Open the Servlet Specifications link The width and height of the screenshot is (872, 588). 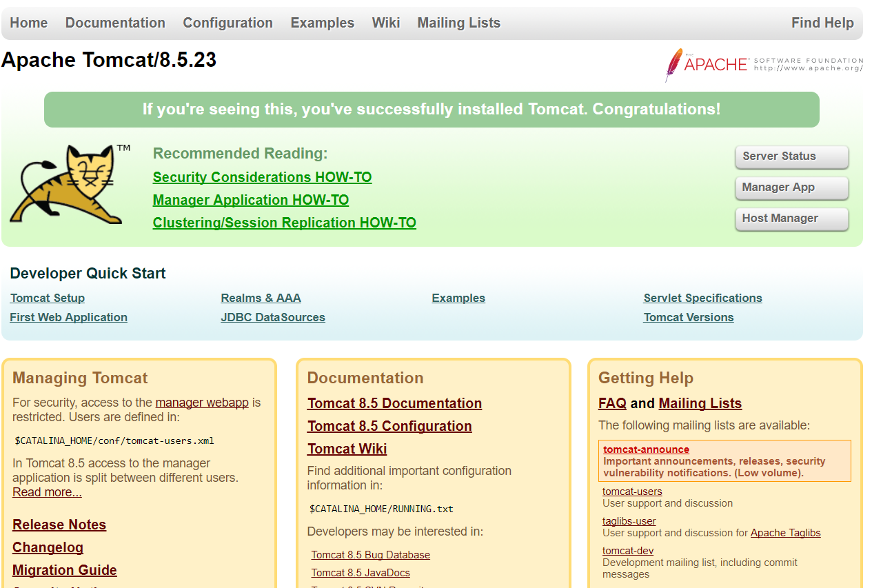coord(703,298)
